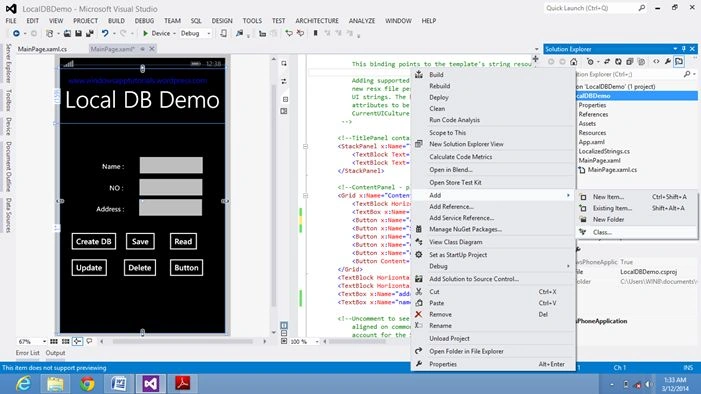Toggle snap to snaplines icon in designer

(77, 342)
